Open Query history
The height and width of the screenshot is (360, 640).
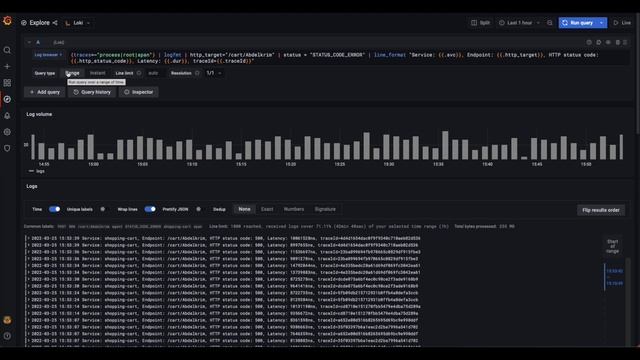click(92, 92)
